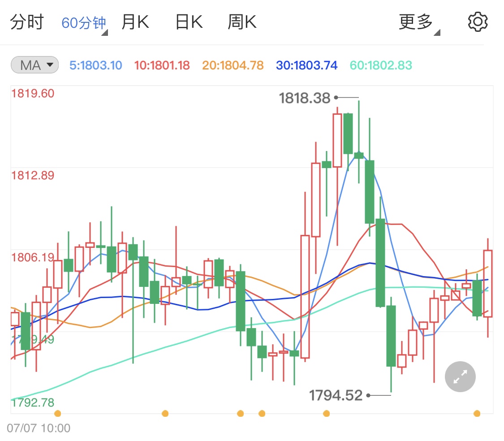Click the orange marker below the 1794.52 label
This screenshot has height=441, width=504.
326,413
